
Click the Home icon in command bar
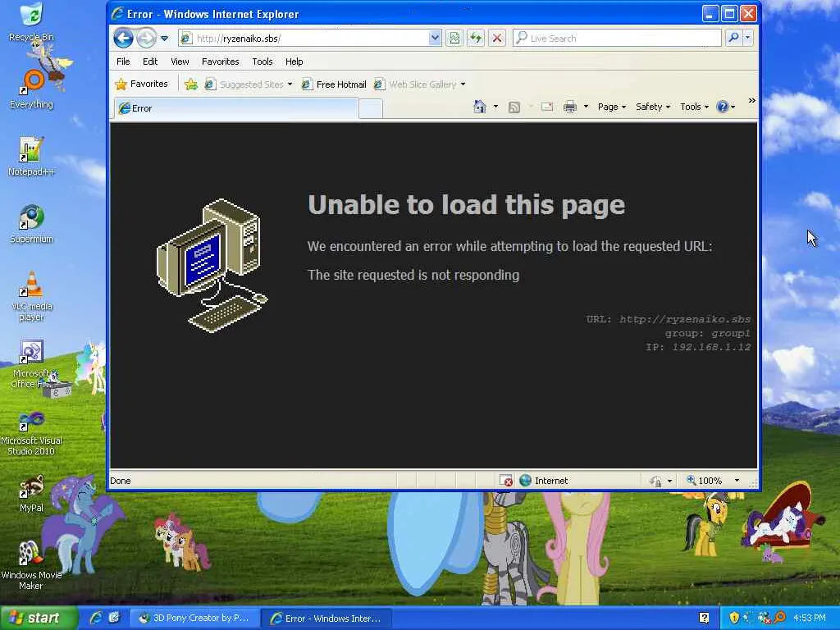tap(480, 107)
